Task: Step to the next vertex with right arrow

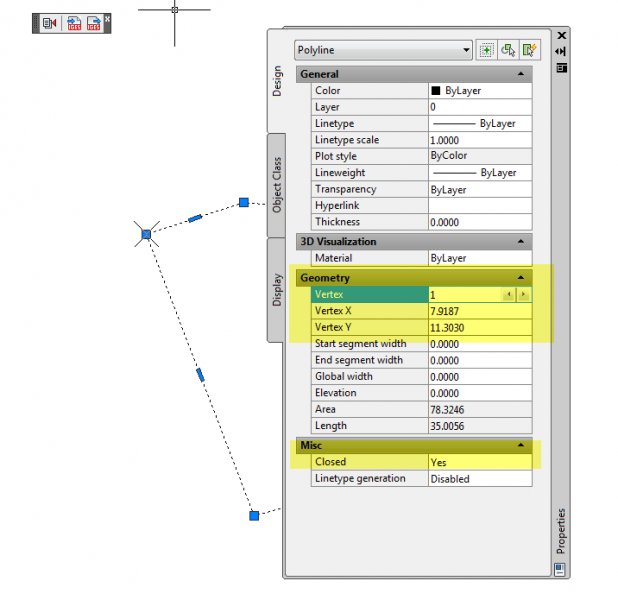Action: click(x=523, y=294)
